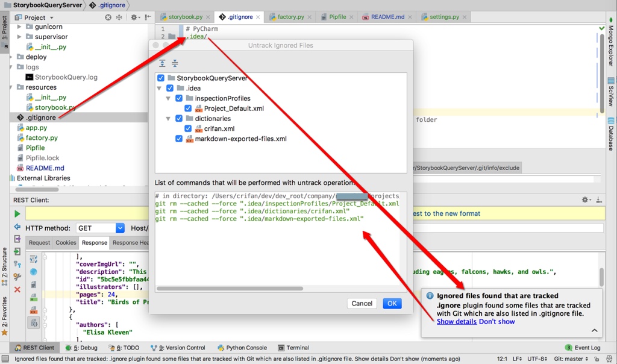
Task: Uncheck the .idea folder checkbox
Action: coord(169,88)
